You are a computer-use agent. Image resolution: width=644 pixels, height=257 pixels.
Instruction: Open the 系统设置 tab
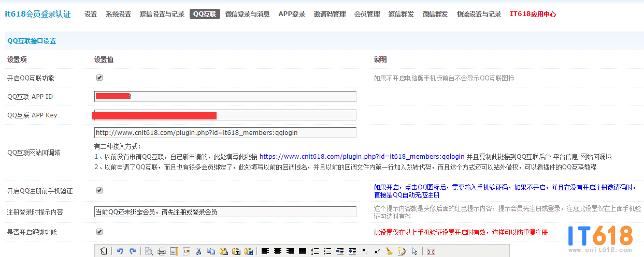[x=118, y=14]
